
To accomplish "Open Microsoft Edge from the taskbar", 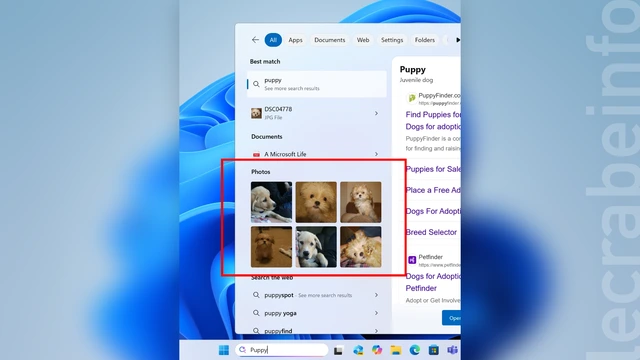I will (x=415, y=350).
